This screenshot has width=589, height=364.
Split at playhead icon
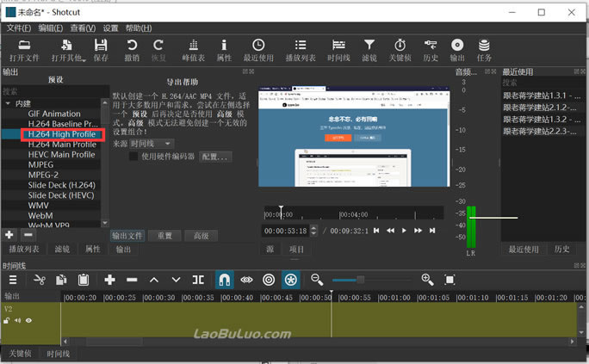(198, 280)
